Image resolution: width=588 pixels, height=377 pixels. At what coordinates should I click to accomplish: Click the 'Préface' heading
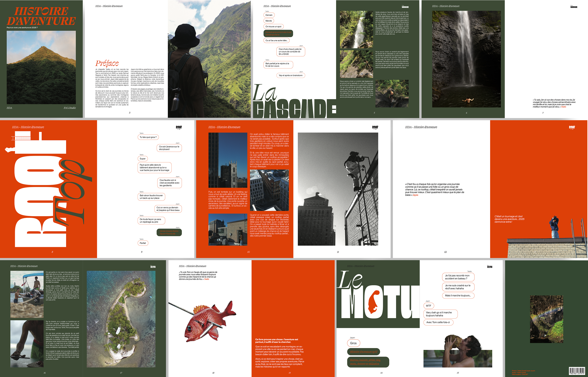pyautogui.click(x=107, y=63)
